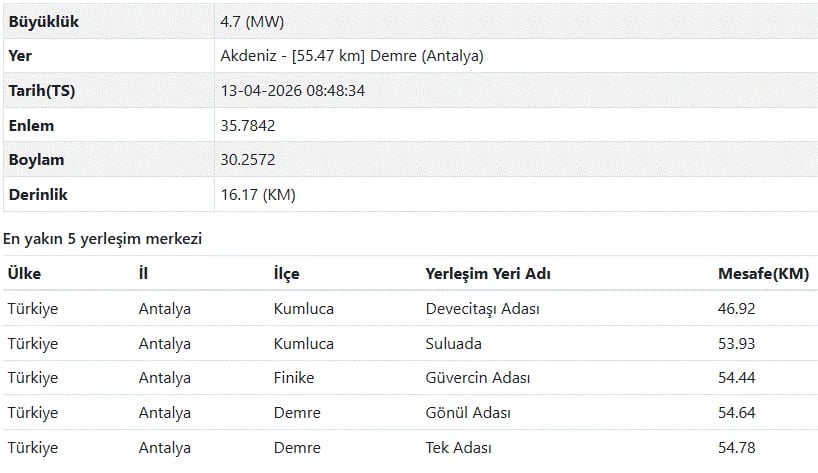The height and width of the screenshot is (473, 818).
Task: Click the Derinlik 16.17 (KM) value
Action: pos(258,195)
